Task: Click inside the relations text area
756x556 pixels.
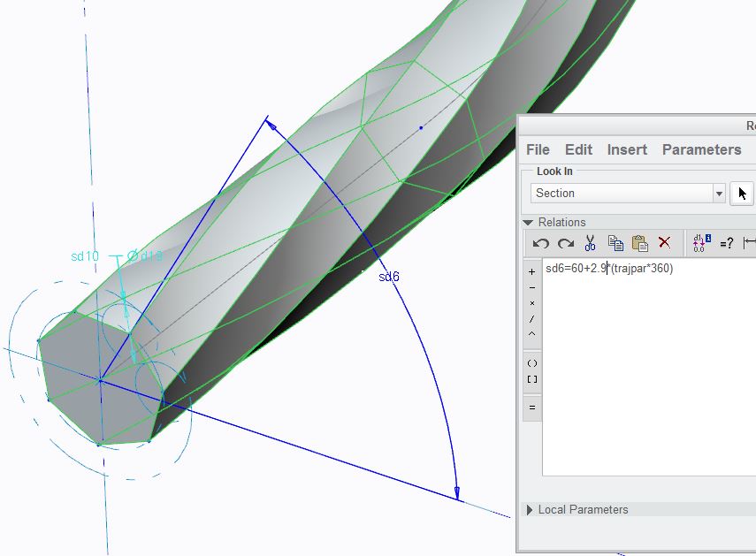Action: (649, 368)
